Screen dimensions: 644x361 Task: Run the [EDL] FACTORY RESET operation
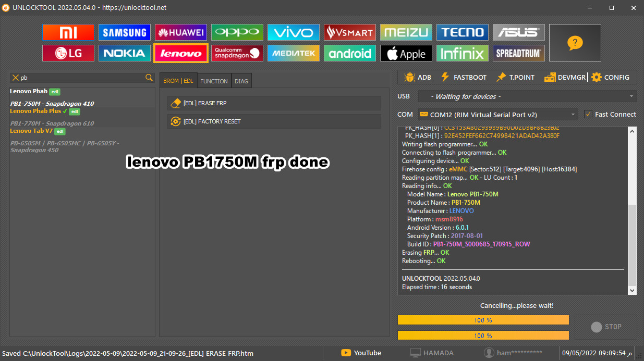tap(274, 121)
